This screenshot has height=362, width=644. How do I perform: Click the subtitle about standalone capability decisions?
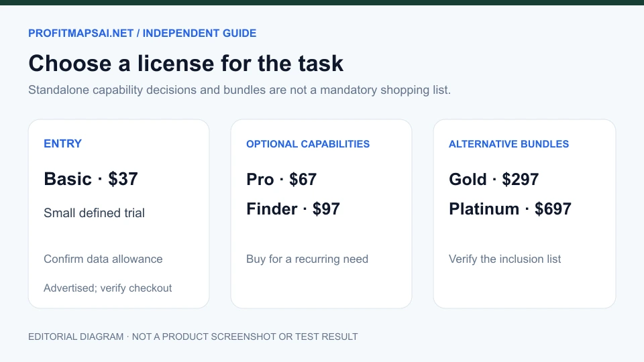239,90
